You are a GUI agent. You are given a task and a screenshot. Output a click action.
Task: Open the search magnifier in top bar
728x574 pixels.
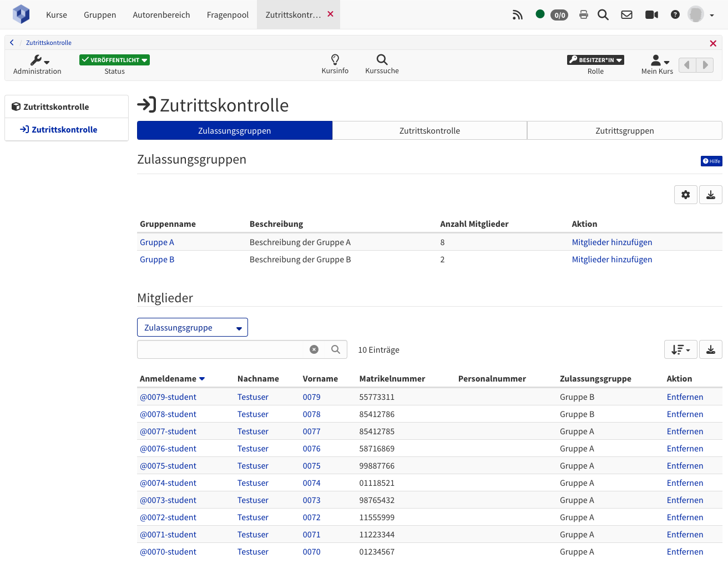tap(603, 15)
